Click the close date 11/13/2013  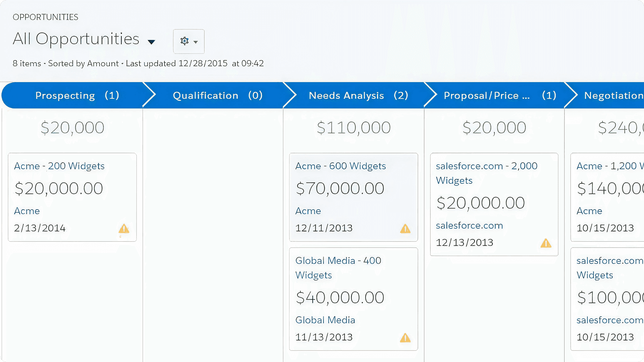coord(324,337)
